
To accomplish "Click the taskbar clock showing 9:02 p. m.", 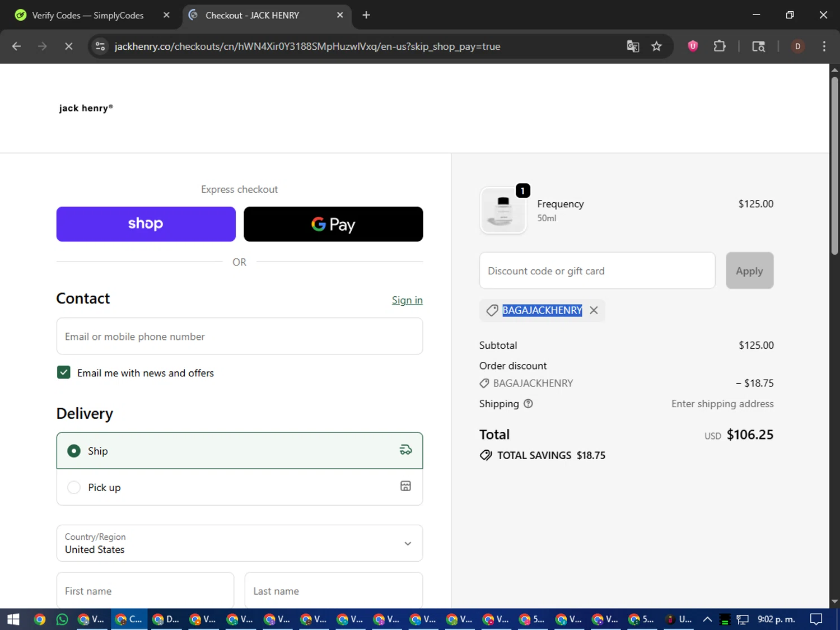I will (x=776, y=619).
